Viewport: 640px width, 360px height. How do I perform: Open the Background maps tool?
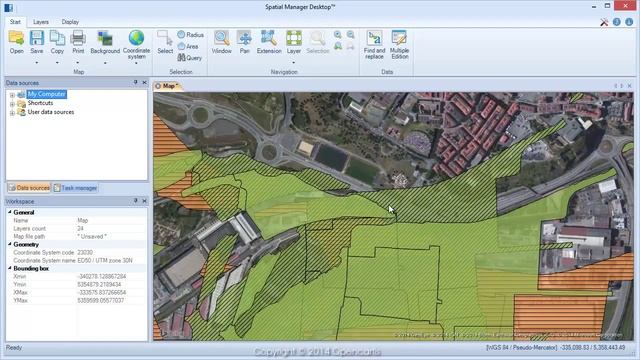click(105, 42)
